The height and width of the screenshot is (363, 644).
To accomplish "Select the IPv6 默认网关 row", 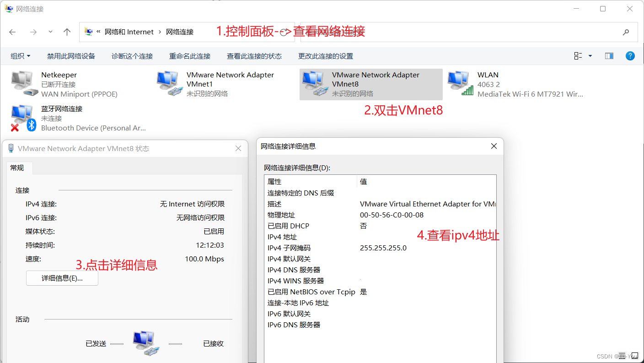I will [380, 314].
